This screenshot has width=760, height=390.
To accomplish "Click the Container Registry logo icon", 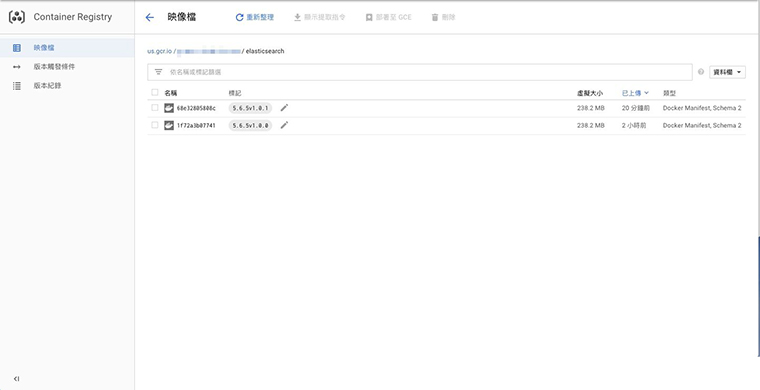I will click(17, 17).
